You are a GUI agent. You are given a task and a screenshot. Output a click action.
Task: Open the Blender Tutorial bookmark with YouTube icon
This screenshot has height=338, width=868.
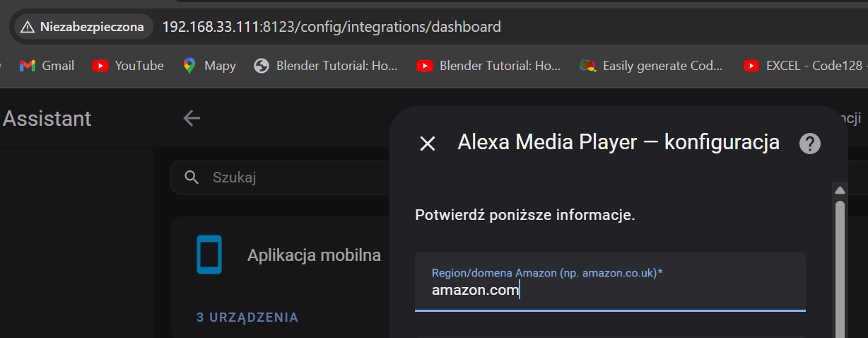click(488, 66)
